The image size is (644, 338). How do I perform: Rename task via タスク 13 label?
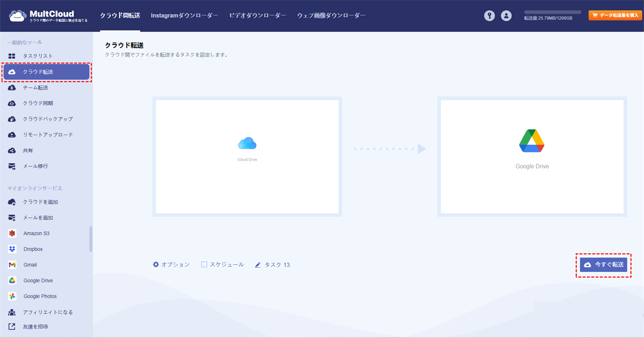[x=277, y=265]
